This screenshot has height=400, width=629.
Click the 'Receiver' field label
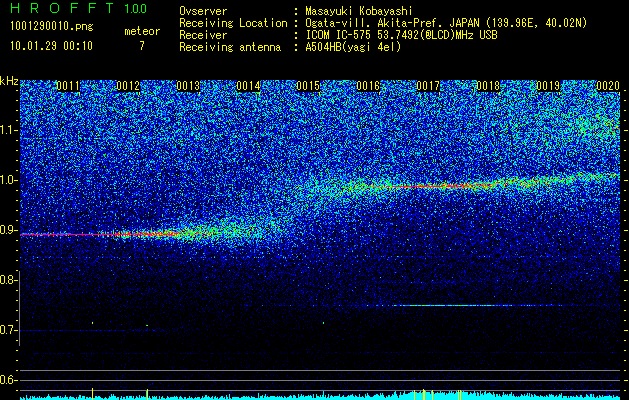click(x=203, y=35)
